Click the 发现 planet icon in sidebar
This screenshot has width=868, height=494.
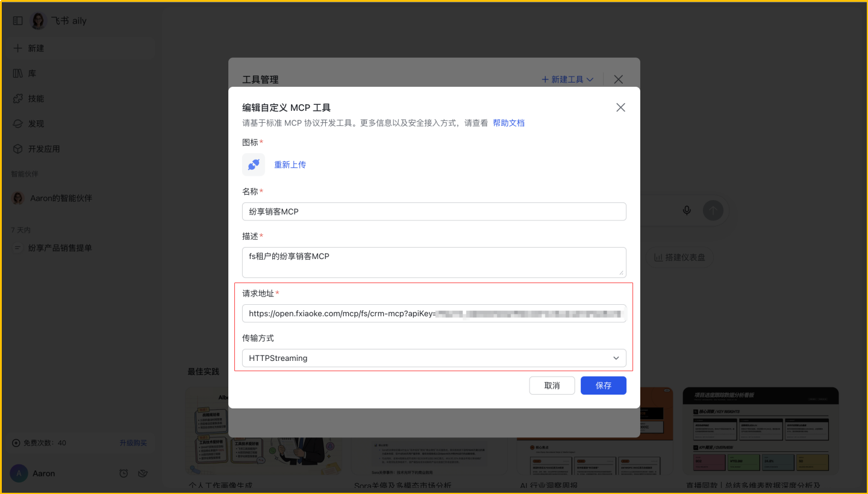tap(17, 123)
